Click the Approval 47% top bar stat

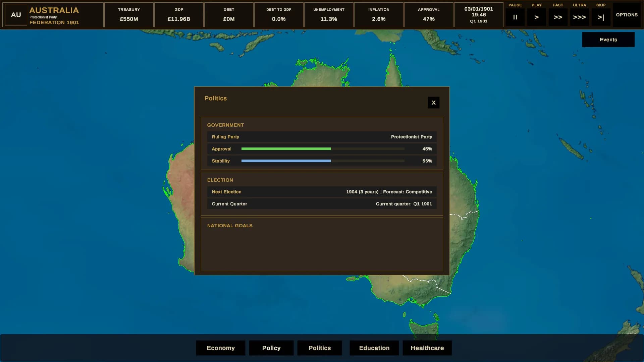pyautogui.click(x=429, y=15)
